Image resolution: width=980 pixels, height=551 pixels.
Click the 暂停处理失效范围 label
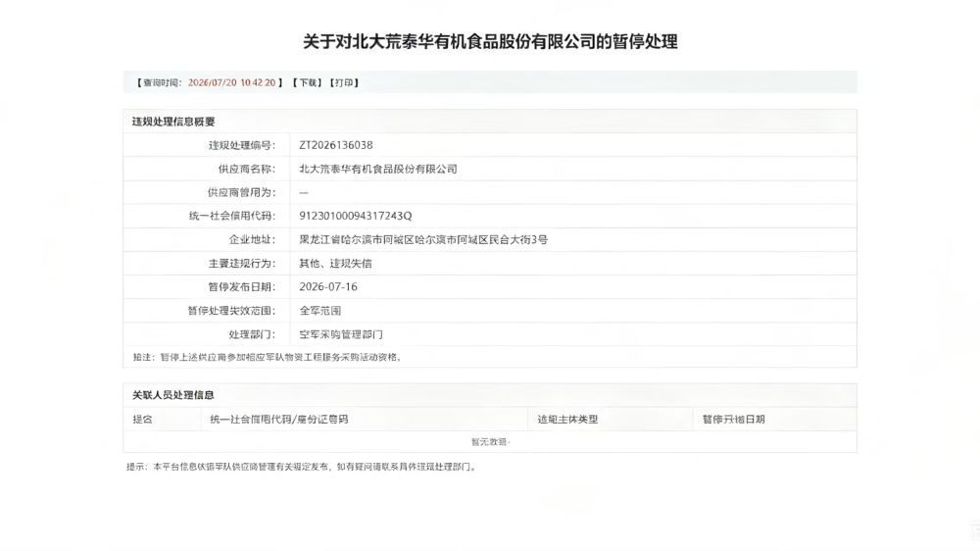pyautogui.click(x=231, y=311)
